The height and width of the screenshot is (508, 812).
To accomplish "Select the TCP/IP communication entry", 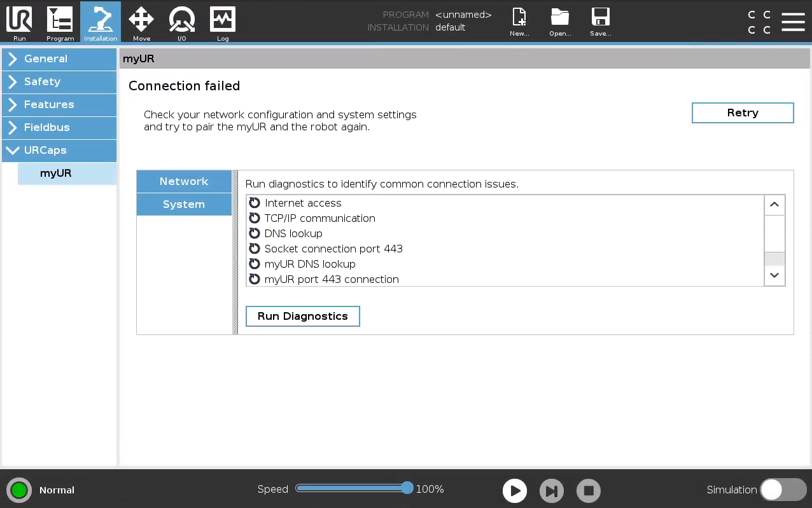I will [x=319, y=218].
